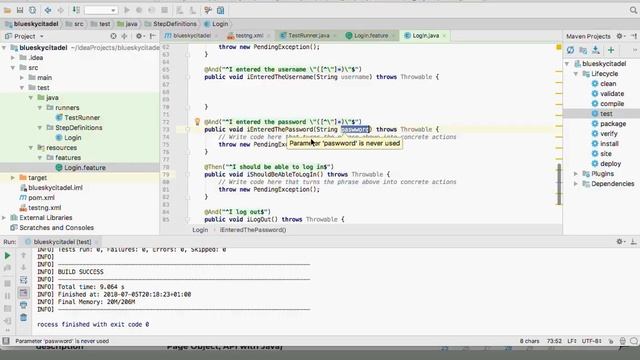Click the yellow inspection indicator square
The height and width of the screenshot is (360, 640).
click(559, 47)
